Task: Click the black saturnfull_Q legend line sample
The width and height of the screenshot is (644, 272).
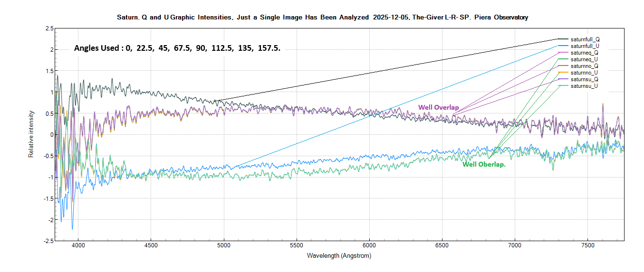Action: click(x=563, y=39)
